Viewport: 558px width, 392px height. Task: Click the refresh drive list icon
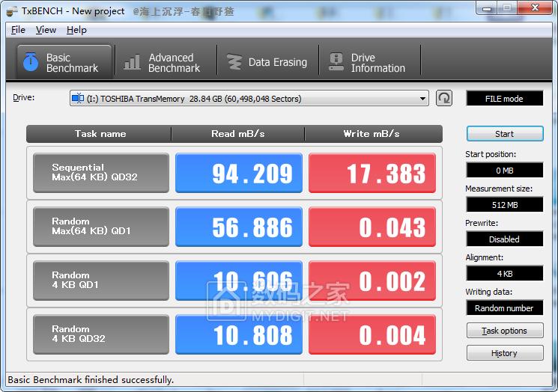click(444, 98)
